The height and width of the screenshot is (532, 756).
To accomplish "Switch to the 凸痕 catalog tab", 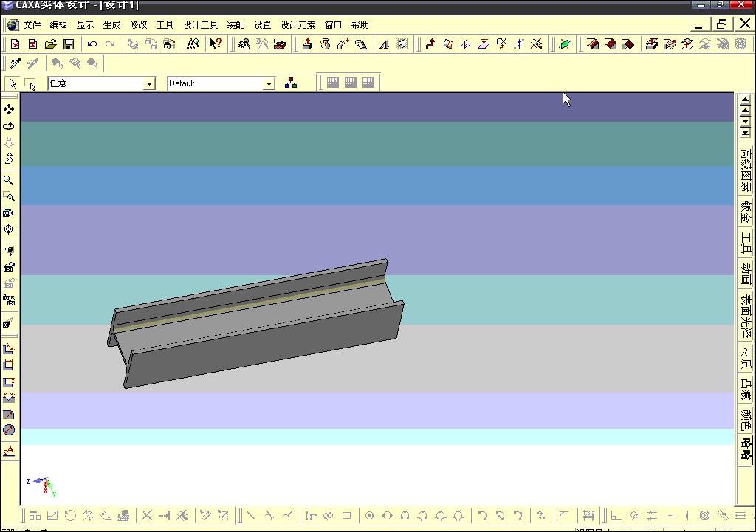I will (x=746, y=390).
